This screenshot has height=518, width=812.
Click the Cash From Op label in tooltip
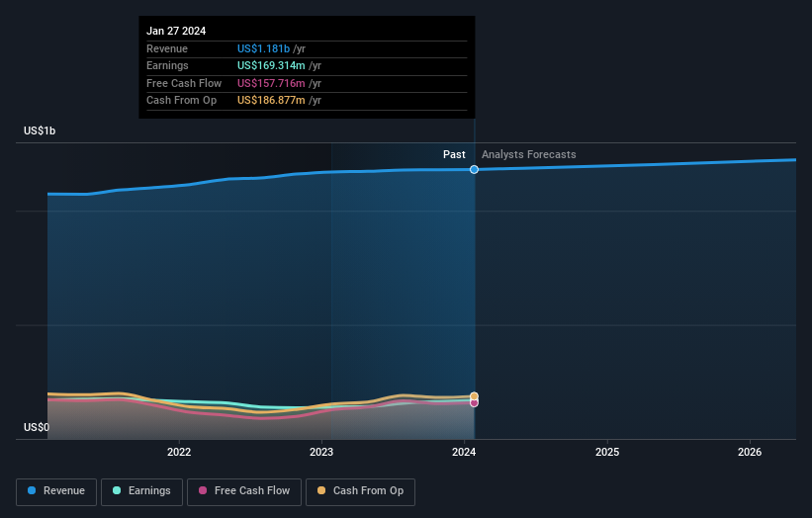tap(181, 101)
